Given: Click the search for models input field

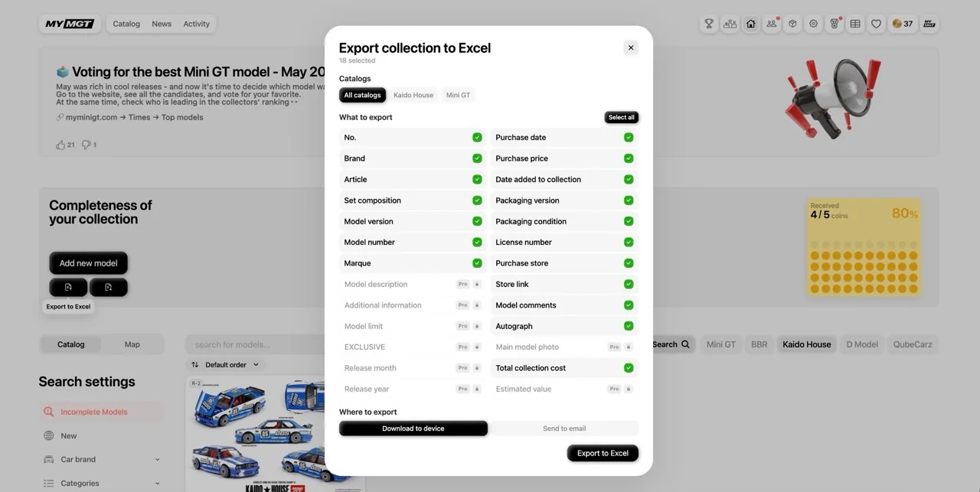Looking at the screenshot, I should 256,344.
